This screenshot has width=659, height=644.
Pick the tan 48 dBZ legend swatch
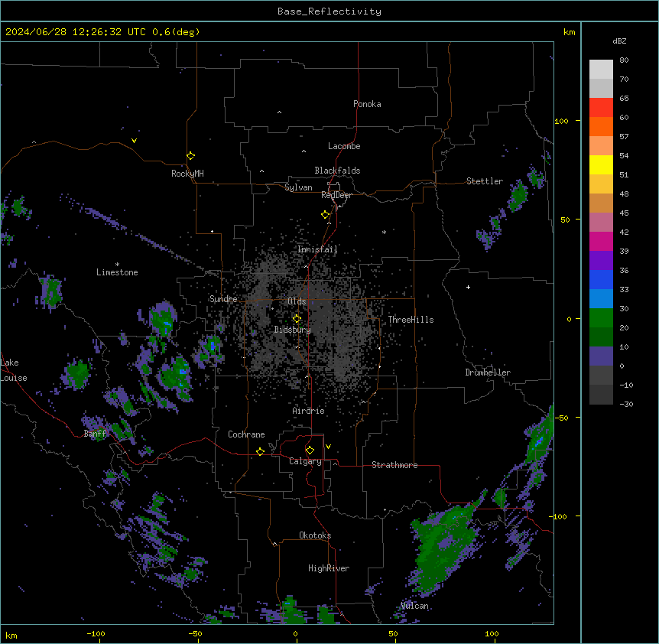pos(601,203)
